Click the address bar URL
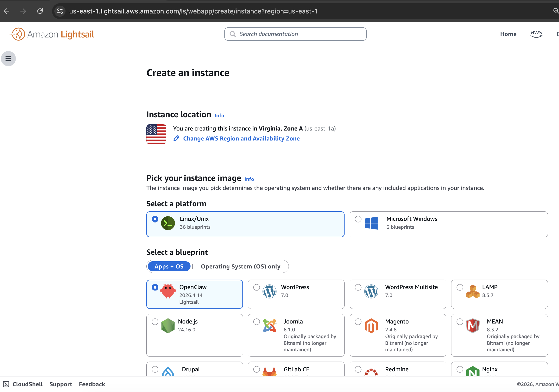559x392 pixels. 193,11
